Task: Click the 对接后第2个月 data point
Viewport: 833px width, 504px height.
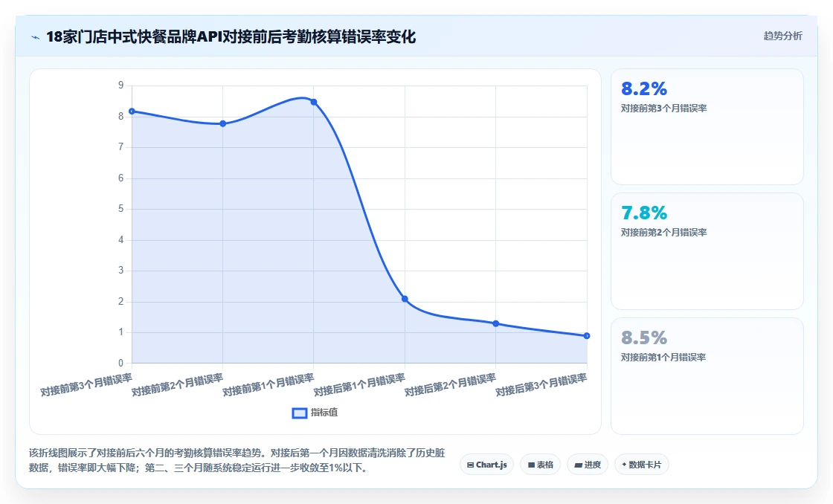Action: click(x=495, y=323)
